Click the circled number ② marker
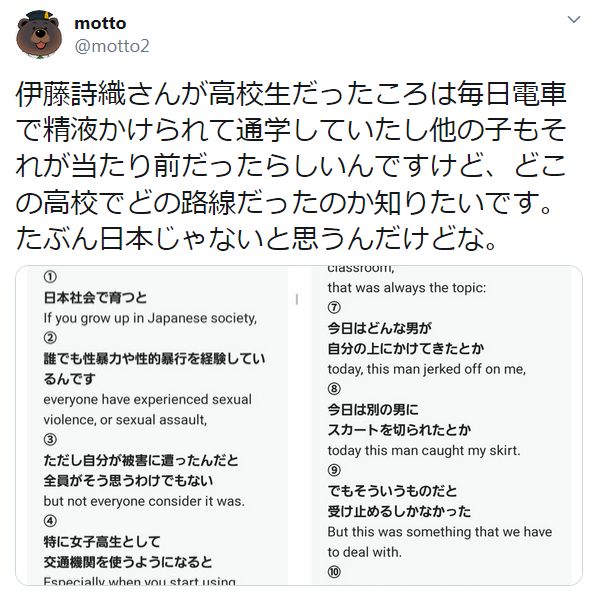The height and width of the screenshot is (603, 598). 50,338
